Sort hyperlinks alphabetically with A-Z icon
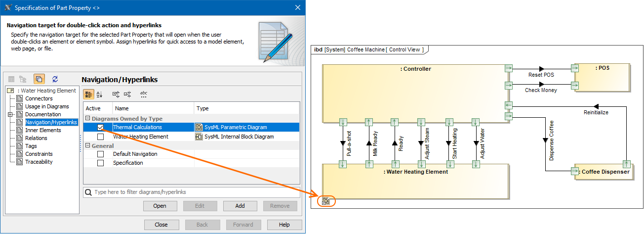644x234 pixels. pos(99,94)
